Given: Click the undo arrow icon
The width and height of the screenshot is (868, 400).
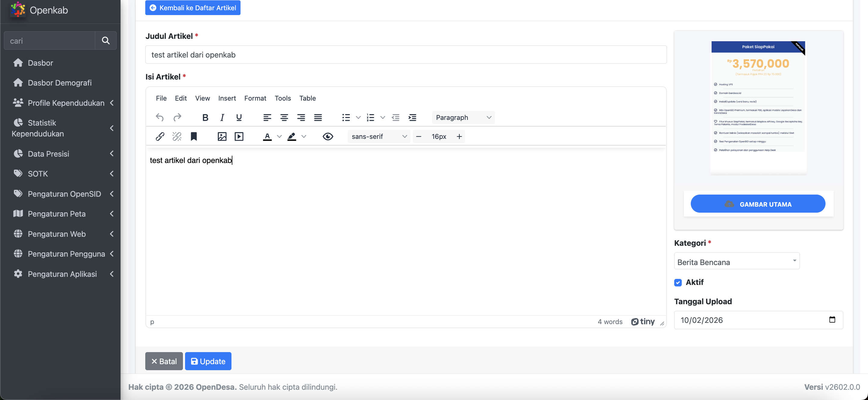Looking at the screenshot, I should 160,117.
